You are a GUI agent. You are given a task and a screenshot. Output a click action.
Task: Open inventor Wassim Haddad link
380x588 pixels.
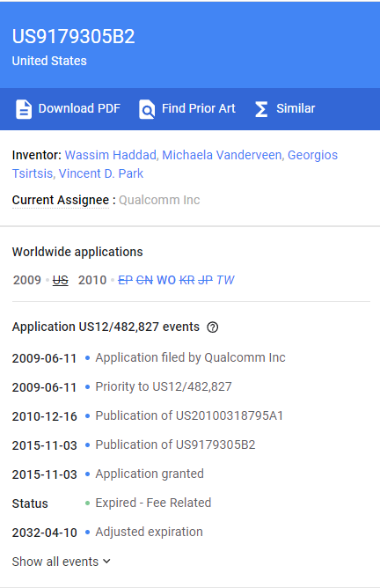coord(110,155)
